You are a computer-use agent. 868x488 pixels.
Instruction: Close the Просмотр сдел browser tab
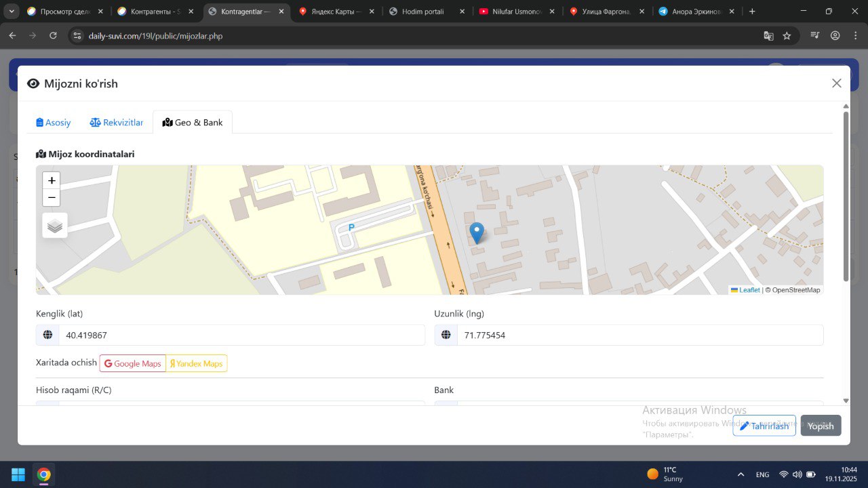pyautogui.click(x=100, y=12)
